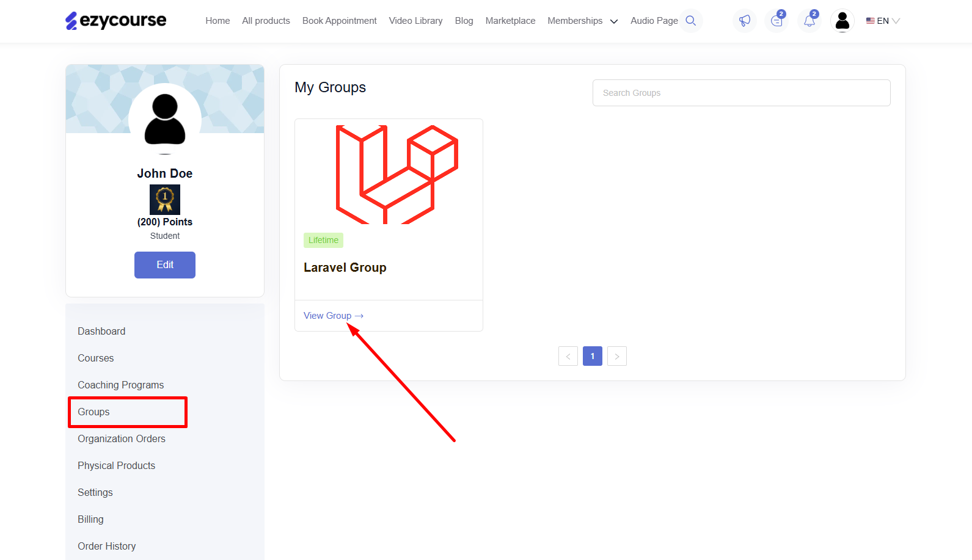Focus the Search Groups field
This screenshot has height=560, width=972.
(x=742, y=93)
